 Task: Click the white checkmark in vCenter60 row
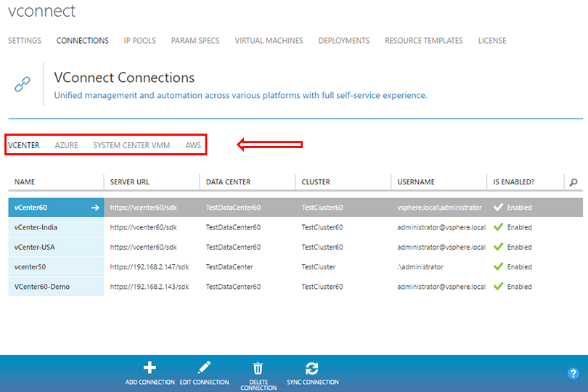499,207
